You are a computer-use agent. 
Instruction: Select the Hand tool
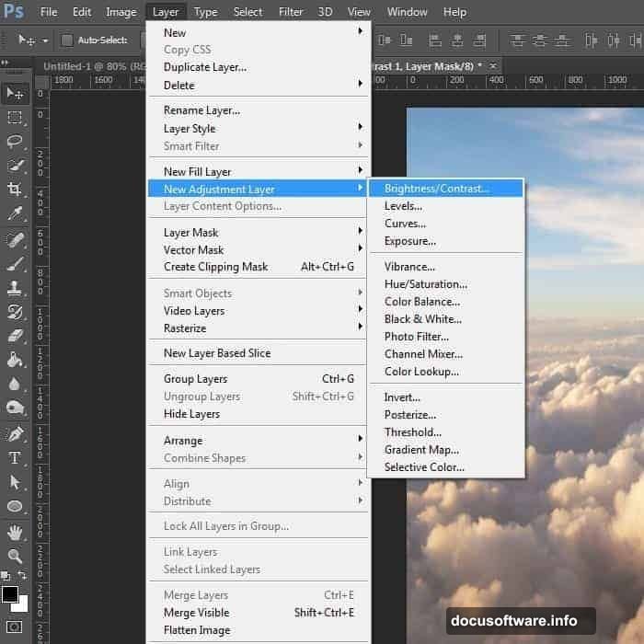[x=15, y=532]
